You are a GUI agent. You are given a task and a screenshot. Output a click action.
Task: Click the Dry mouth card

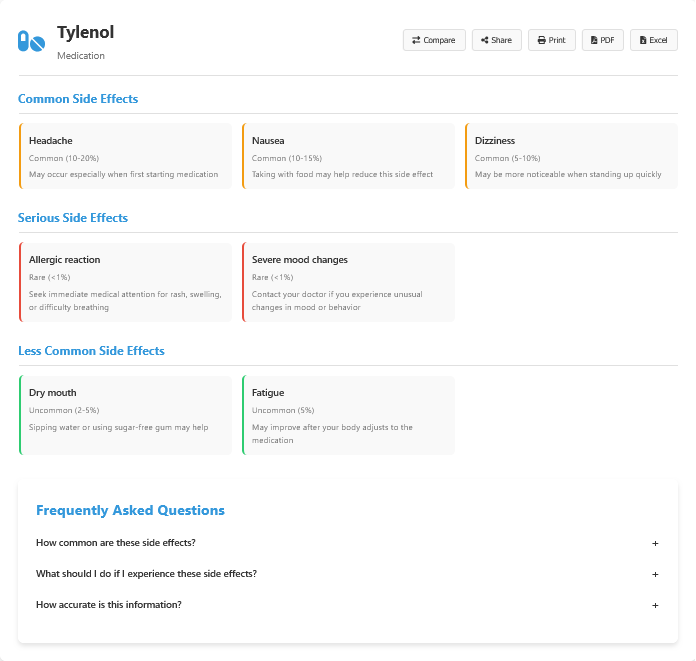(x=125, y=415)
